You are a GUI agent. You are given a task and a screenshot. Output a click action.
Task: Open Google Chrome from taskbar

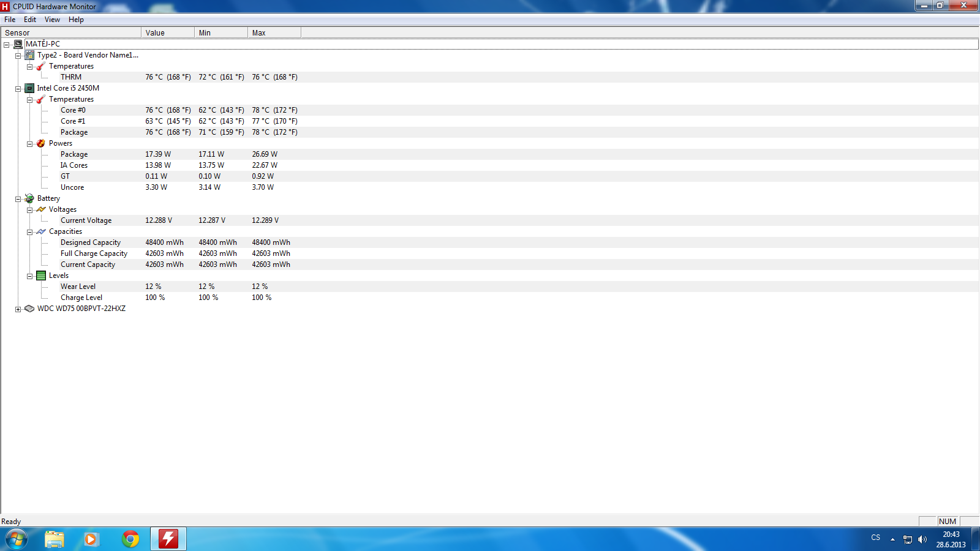click(130, 539)
